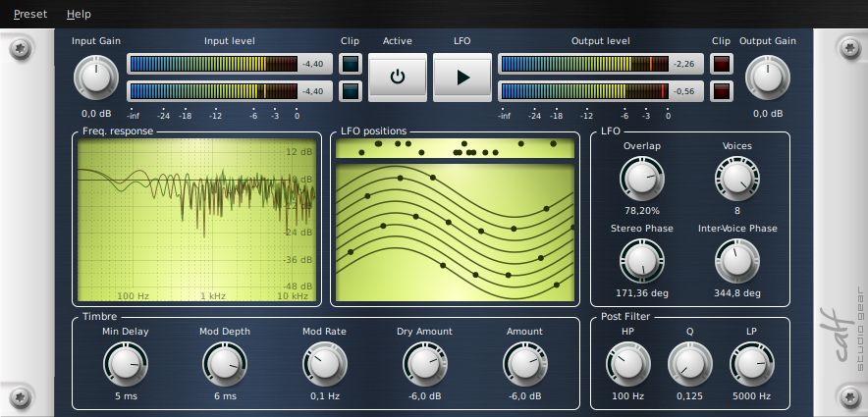Image resolution: width=868 pixels, height=417 pixels.
Task: Click the Inter-Voice Phase knob
Action: tap(736, 261)
